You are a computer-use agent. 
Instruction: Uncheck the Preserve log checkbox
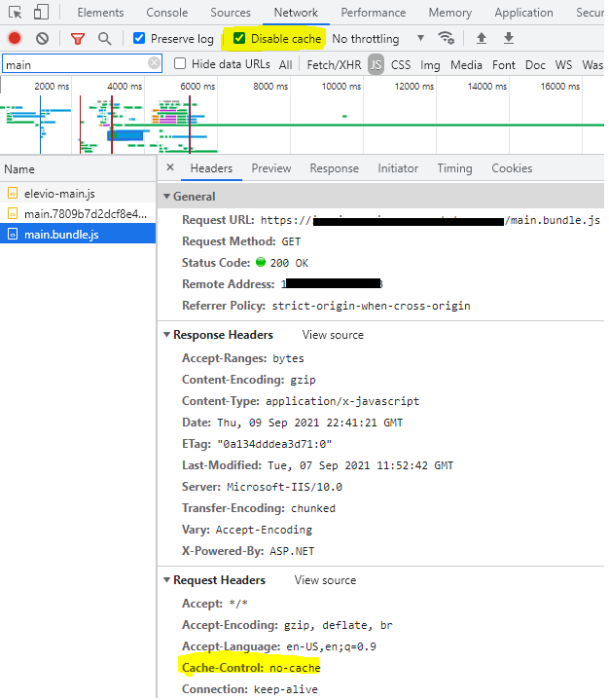[139, 38]
